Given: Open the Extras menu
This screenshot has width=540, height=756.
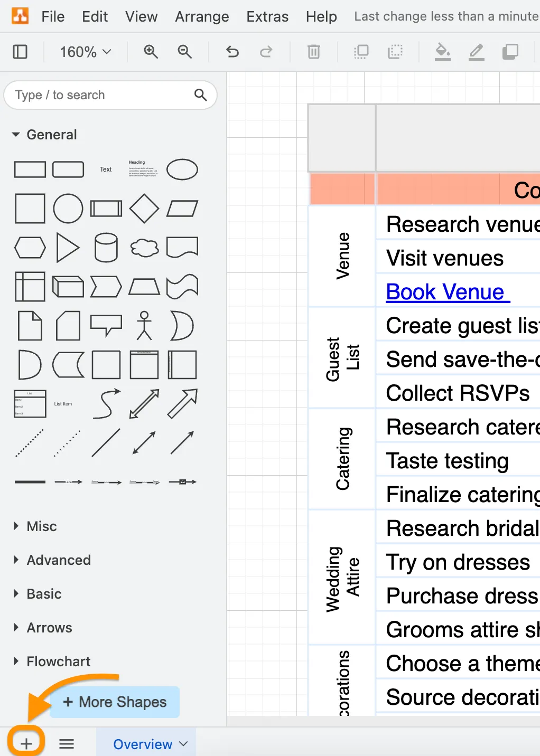Looking at the screenshot, I should point(267,16).
